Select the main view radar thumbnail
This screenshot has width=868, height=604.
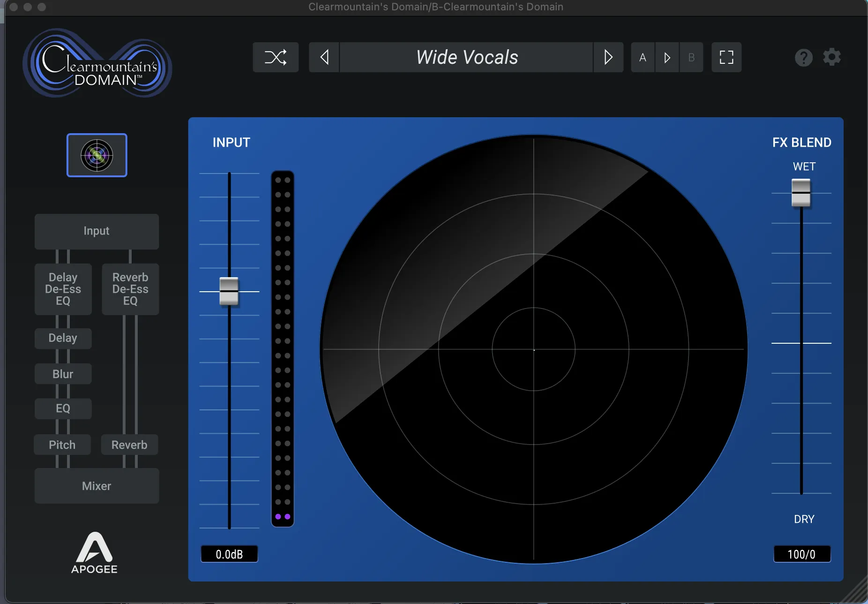point(97,155)
